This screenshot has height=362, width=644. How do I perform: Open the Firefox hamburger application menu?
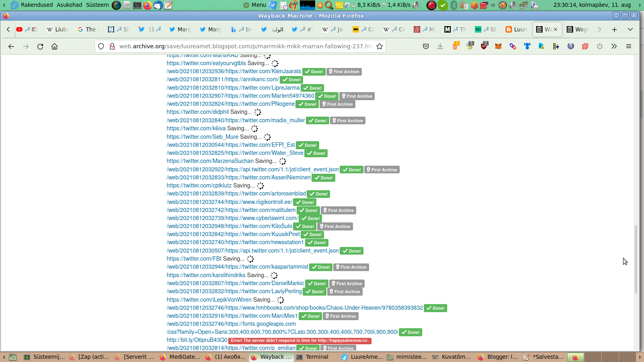pyautogui.click(x=628, y=47)
